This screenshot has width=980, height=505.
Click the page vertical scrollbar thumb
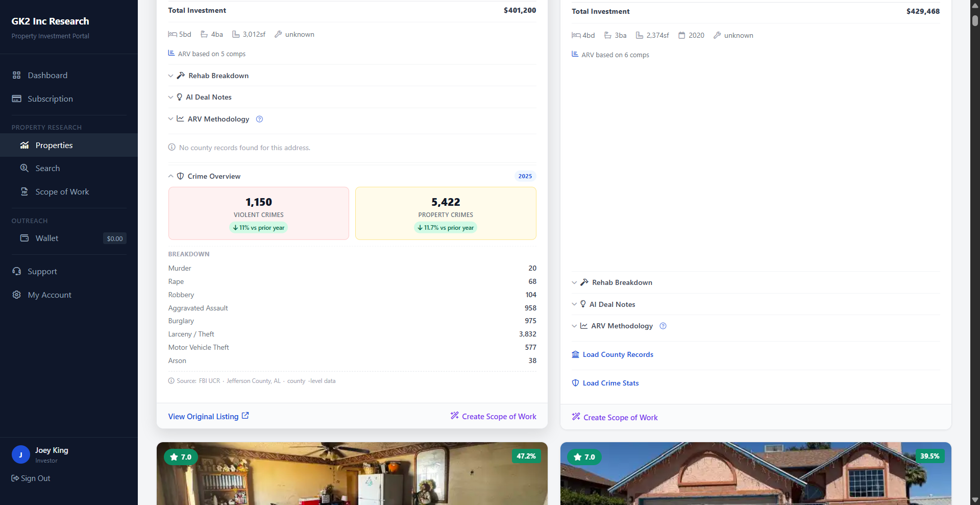tap(975, 20)
